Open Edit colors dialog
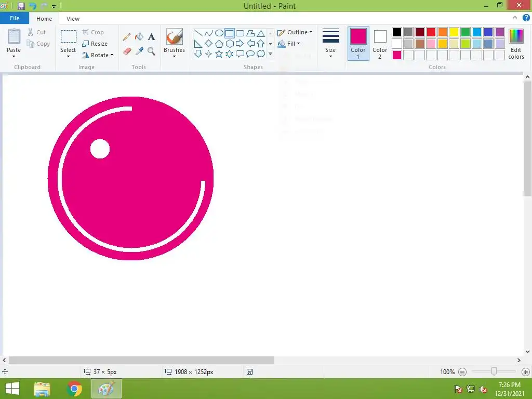Viewport: 532px width, 399px height. [x=516, y=44]
